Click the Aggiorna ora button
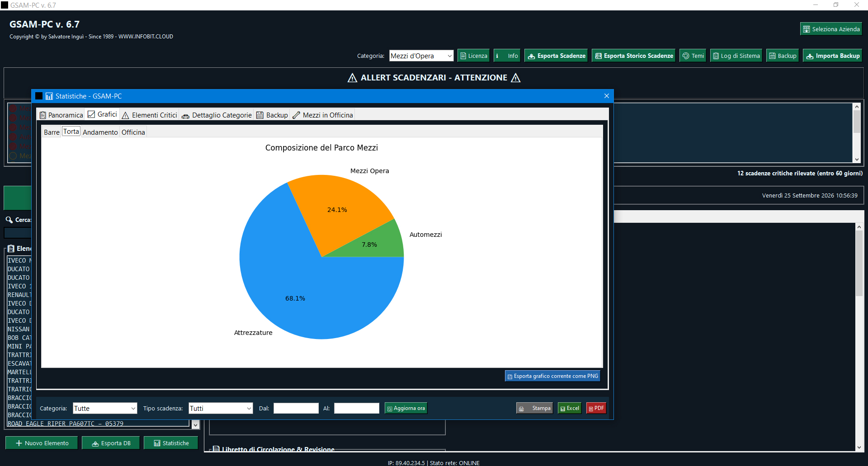Viewport: 868px width, 466px height. tap(406, 408)
